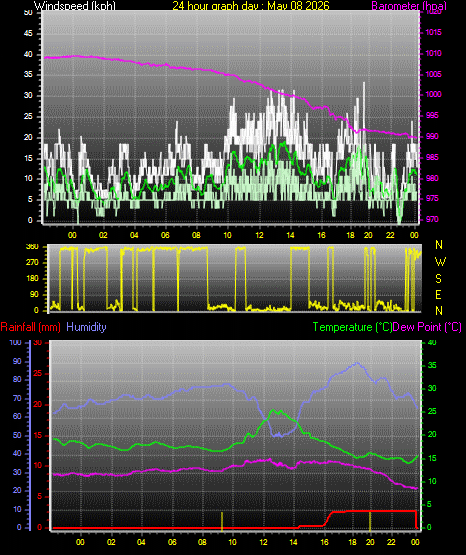Image resolution: width=466 pixels, height=555 pixels.
Task: Click the Windspeed (kph) axis label
Action: click(x=74, y=5)
